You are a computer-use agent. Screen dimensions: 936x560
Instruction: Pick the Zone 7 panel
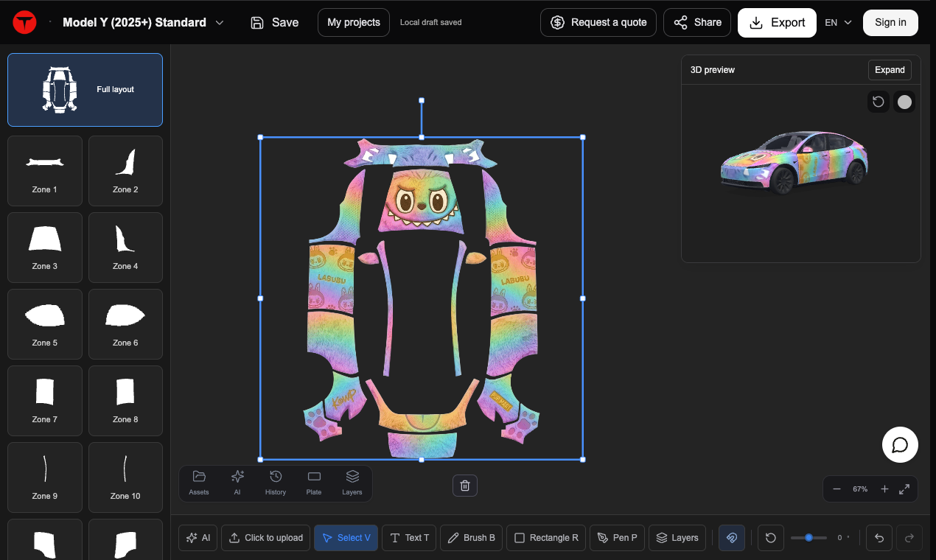[45, 401]
